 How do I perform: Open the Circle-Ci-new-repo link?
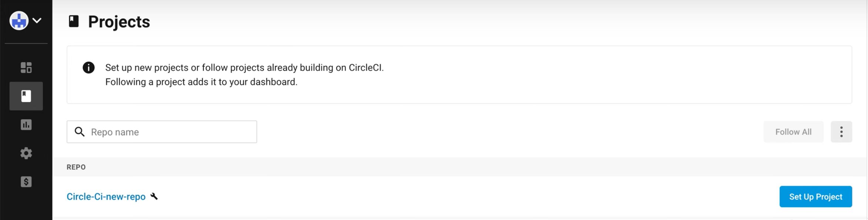(106, 197)
